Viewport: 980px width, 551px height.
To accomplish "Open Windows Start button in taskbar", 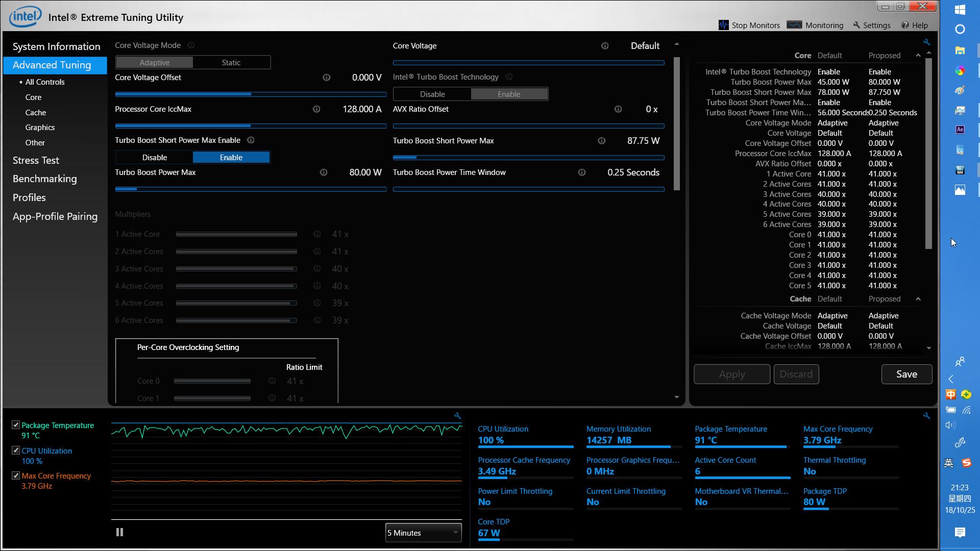I will click(960, 10).
